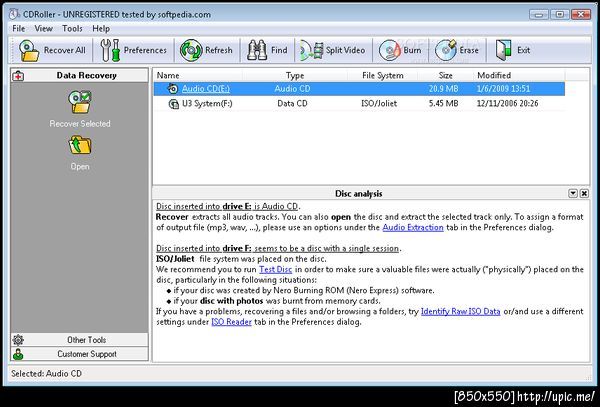The height and width of the screenshot is (407, 600).
Task: Click the Audio CD(E:) disc icon
Action: coord(173,89)
